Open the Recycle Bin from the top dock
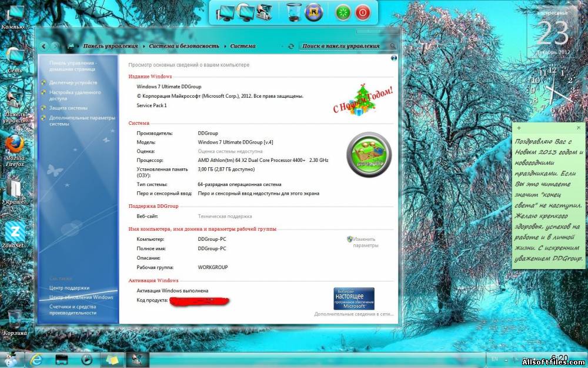 point(293,11)
